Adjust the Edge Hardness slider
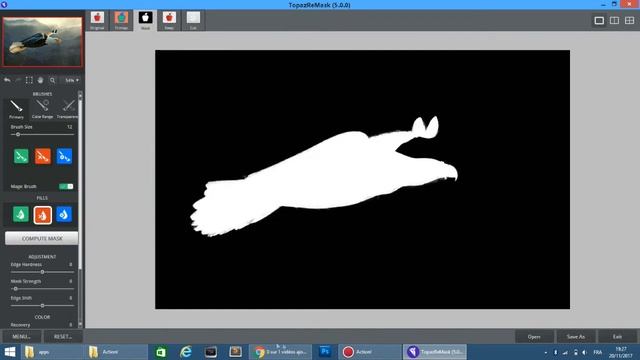This screenshot has height=360, width=640. [x=42, y=272]
